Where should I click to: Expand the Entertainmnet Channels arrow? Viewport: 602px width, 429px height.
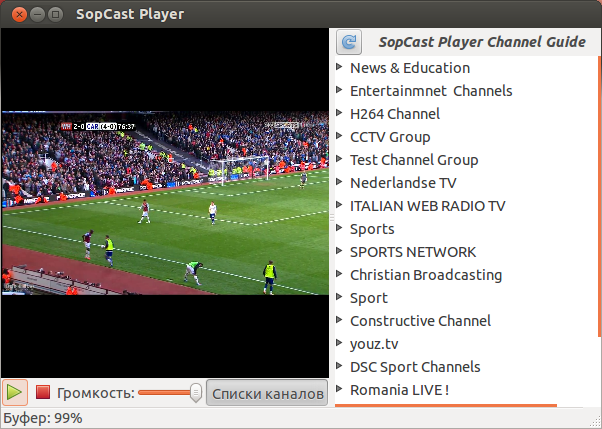tap(339, 91)
